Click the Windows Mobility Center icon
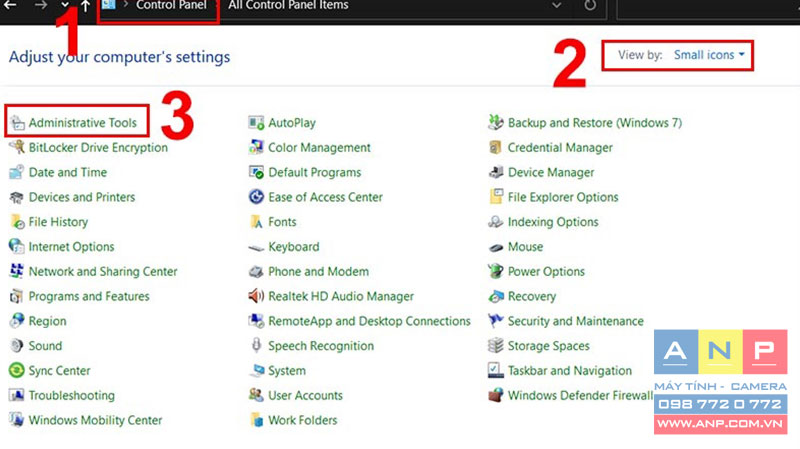This screenshot has width=800, height=449. click(x=16, y=420)
